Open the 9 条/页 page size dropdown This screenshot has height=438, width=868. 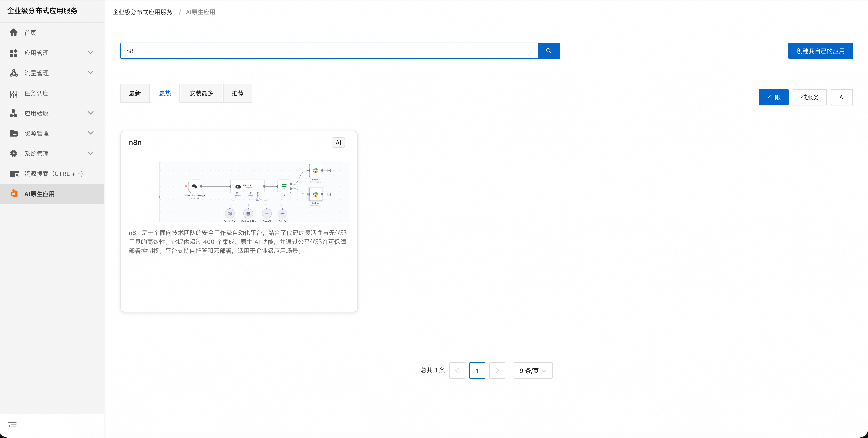pos(532,371)
